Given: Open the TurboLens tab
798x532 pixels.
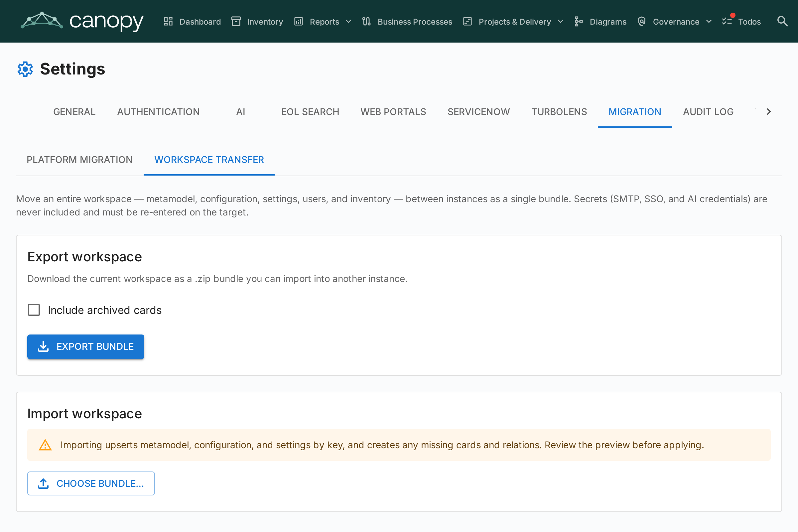Looking at the screenshot, I should tap(559, 112).
